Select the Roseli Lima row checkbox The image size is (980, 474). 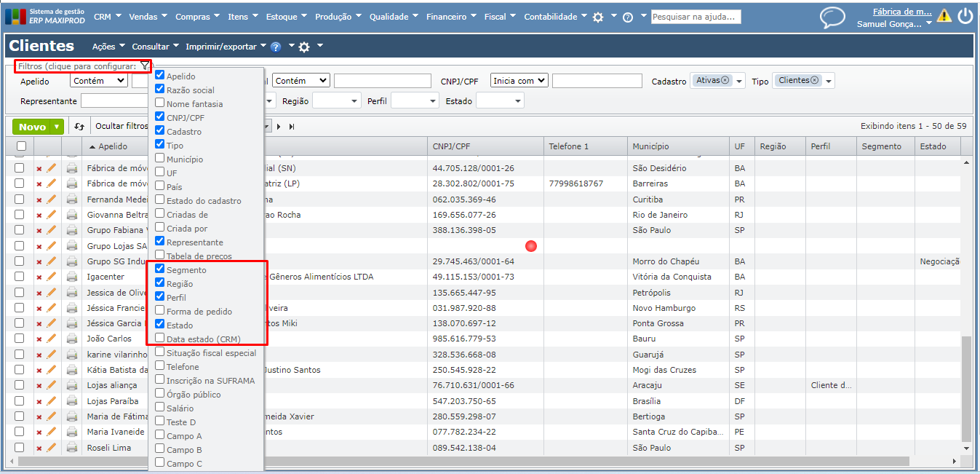20,448
